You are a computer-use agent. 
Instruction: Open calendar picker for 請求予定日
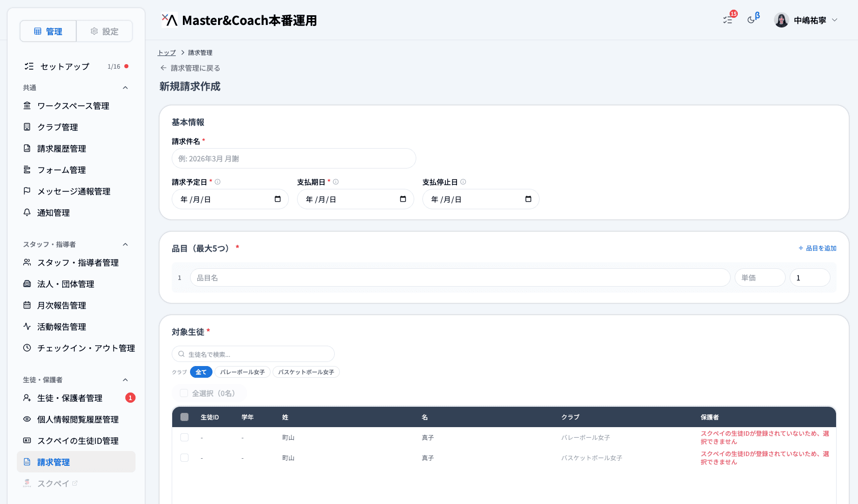(278, 199)
